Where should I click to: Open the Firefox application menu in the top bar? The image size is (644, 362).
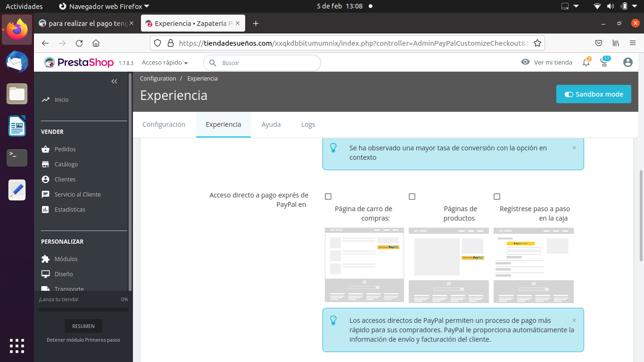click(104, 6)
